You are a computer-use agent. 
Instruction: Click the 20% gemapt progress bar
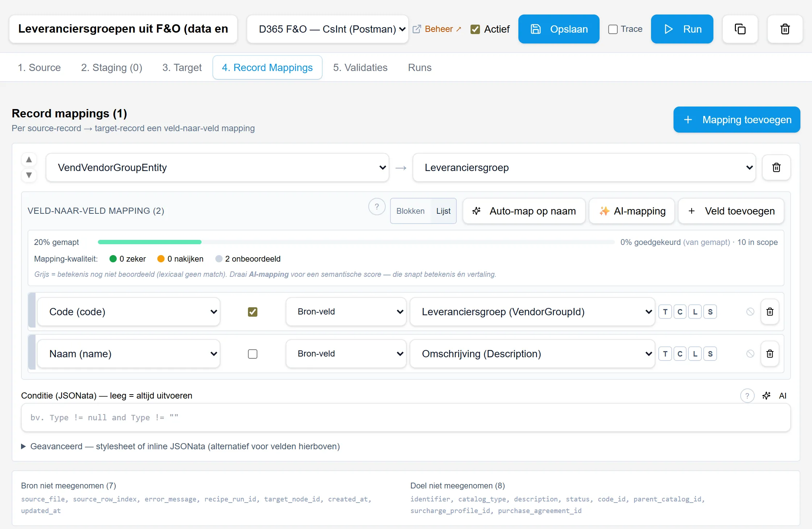356,242
